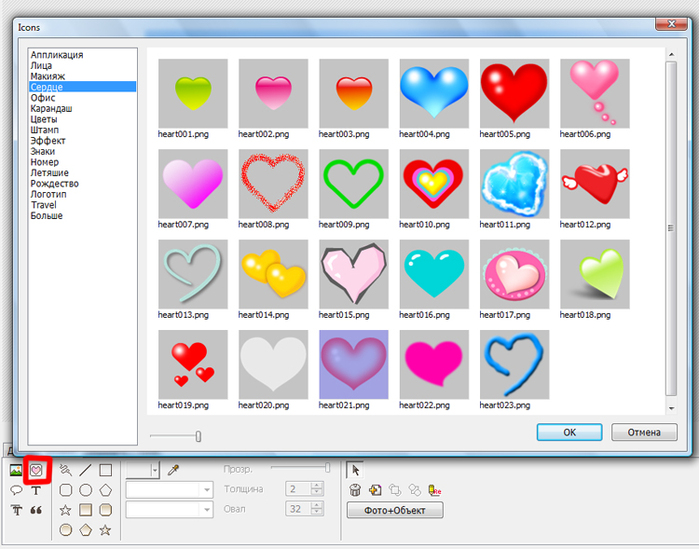The height and width of the screenshot is (549, 699).
Task: Select the plain Text tool
Action: coord(36,490)
